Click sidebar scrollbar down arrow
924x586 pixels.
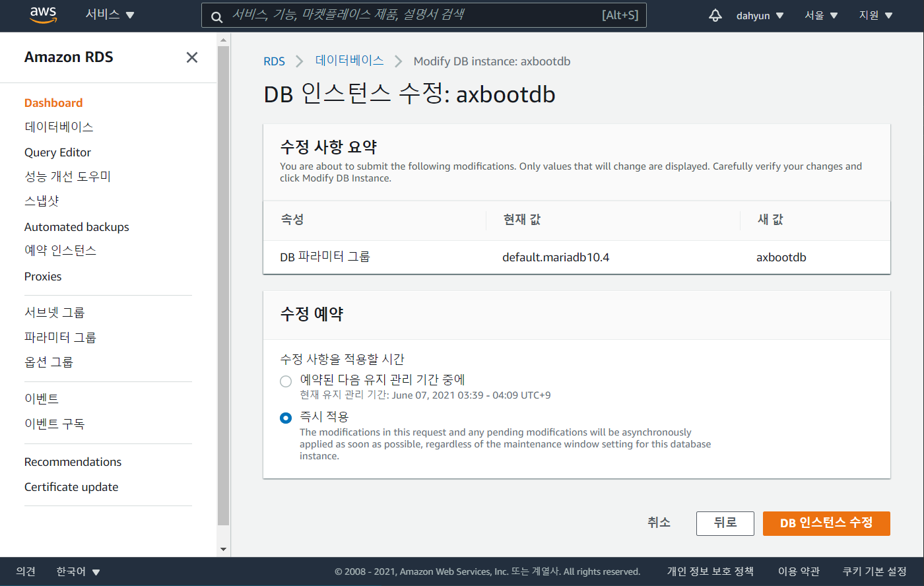click(x=223, y=549)
